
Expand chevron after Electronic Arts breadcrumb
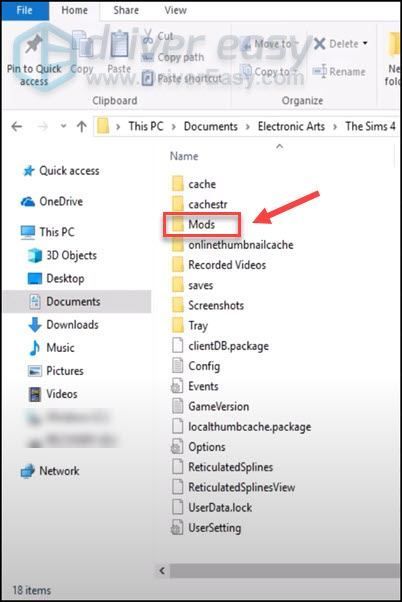pos(335,126)
